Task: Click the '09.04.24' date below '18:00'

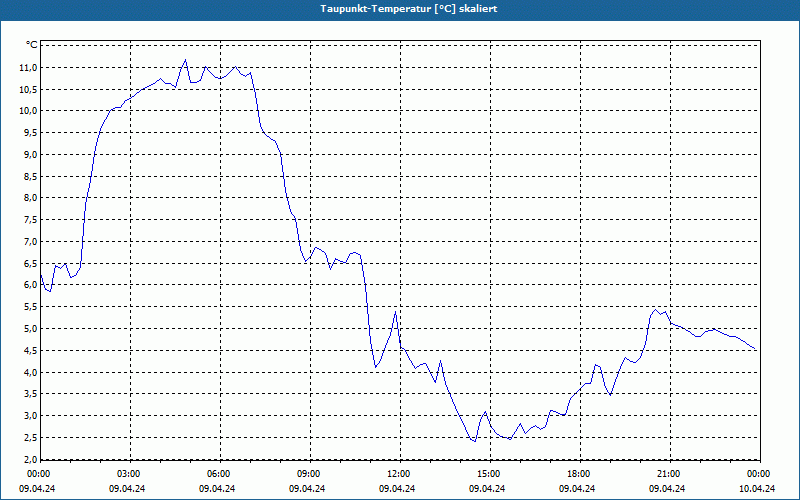Action: coord(577,488)
